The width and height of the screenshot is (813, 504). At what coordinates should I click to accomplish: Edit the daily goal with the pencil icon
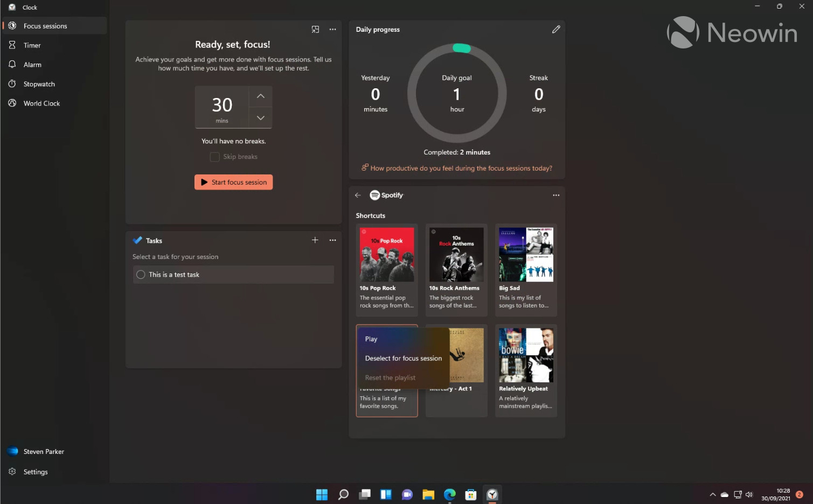[x=556, y=29]
